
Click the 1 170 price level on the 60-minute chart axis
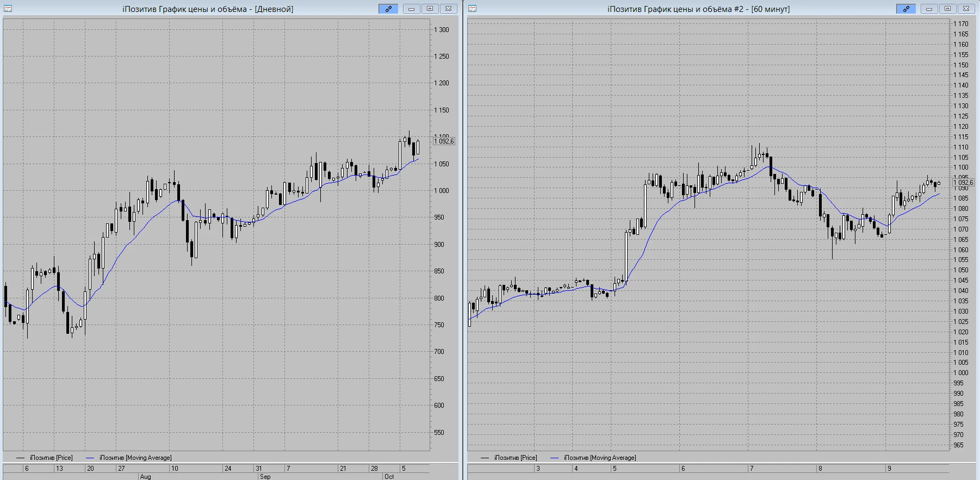click(961, 24)
